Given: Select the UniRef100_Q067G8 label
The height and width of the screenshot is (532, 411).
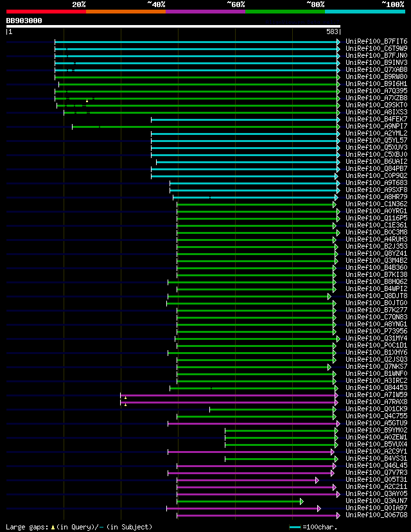Looking at the screenshot, I should (x=376, y=515).
